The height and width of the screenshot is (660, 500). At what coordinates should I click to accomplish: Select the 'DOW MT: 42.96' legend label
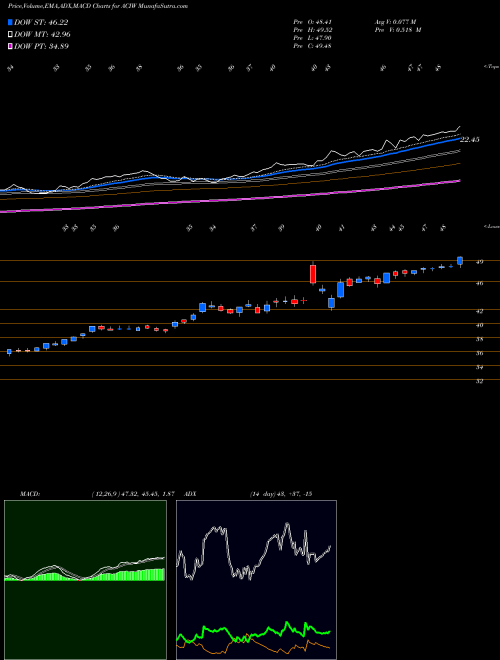coord(43,35)
